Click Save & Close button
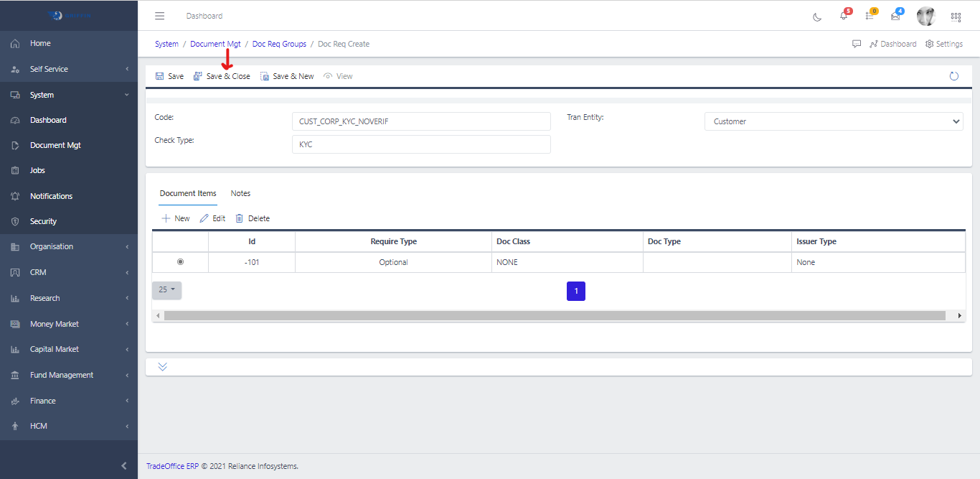The image size is (980, 479). click(x=222, y=76)
